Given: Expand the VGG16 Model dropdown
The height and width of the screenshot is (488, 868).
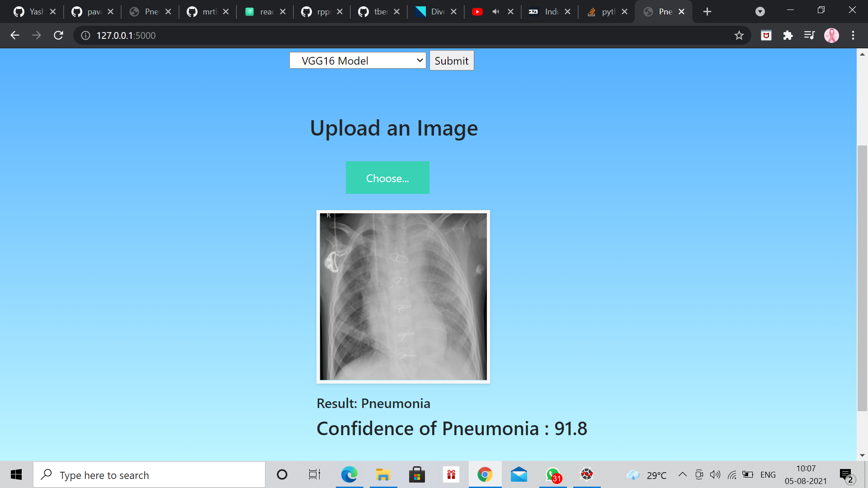Looking at the screenshot, I should (357, 61).
